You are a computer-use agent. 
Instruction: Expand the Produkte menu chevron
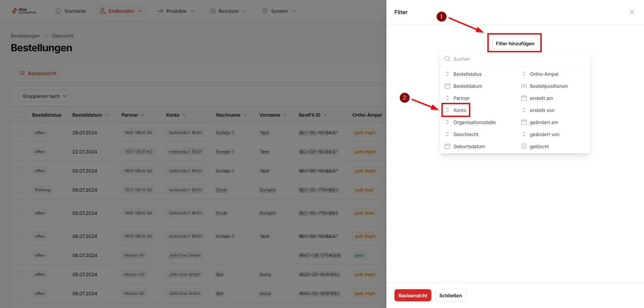[193, 11]
